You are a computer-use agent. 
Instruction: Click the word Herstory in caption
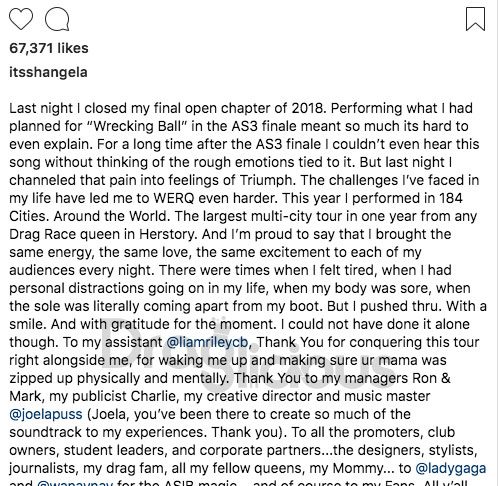tap(168, 234)
